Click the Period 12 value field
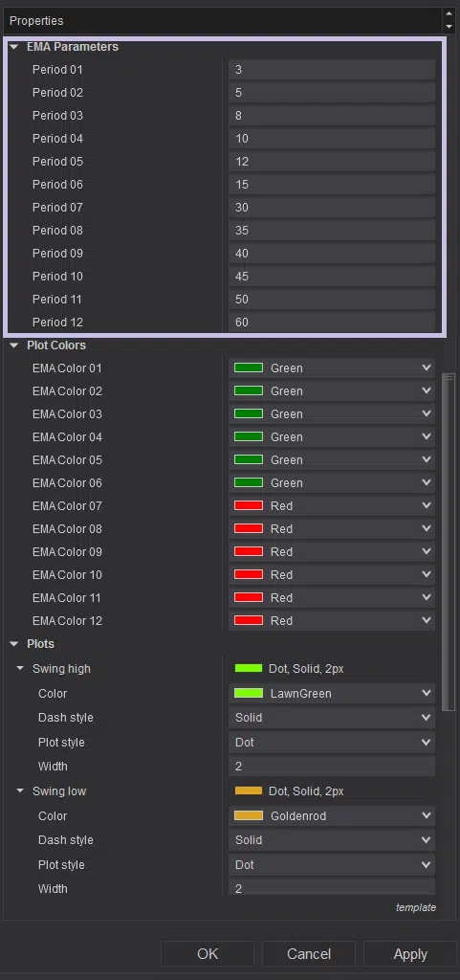This screenshot has height=980, width=460. 332,323
